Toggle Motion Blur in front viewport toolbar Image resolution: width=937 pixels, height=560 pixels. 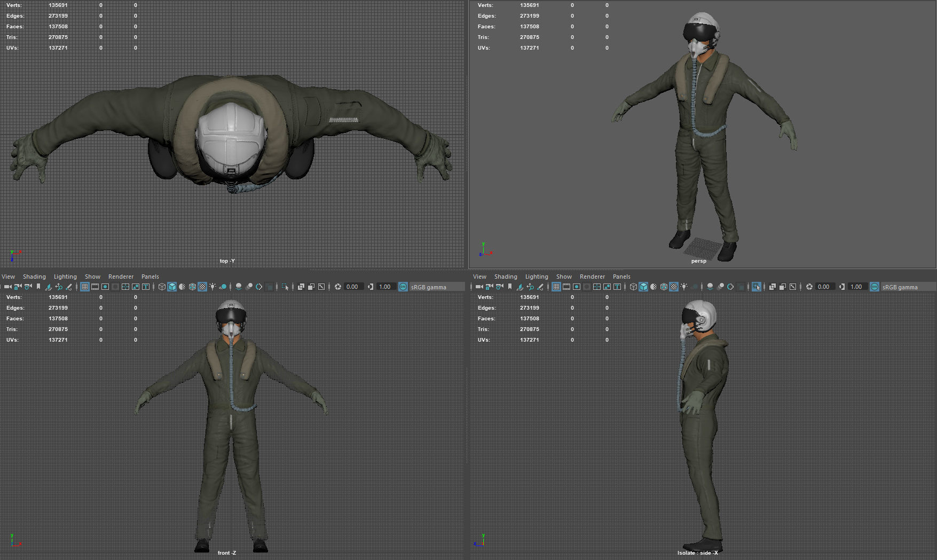(249, 287)
